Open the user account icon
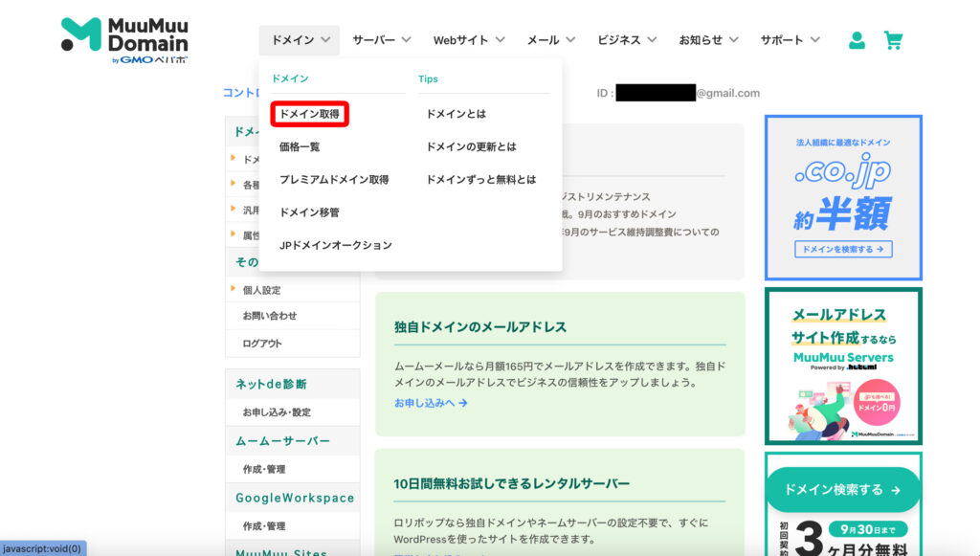The width and height of the screenshot is (980, 556). [x=857, y=40]
